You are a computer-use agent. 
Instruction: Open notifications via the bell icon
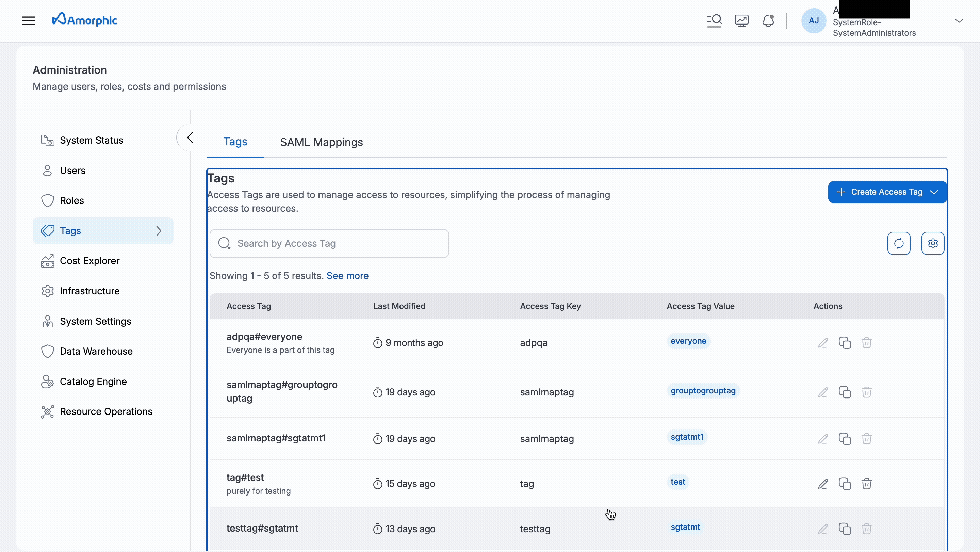(x=768, y=20)
